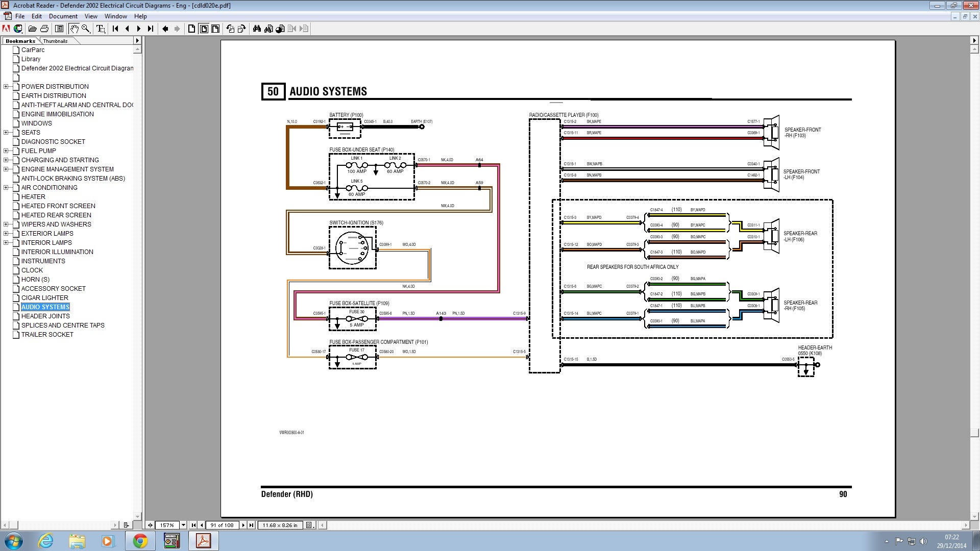The image size is (980, 551).
Task: Expand the EXTERIOR LAMPS bookmark
Action: 6,234
